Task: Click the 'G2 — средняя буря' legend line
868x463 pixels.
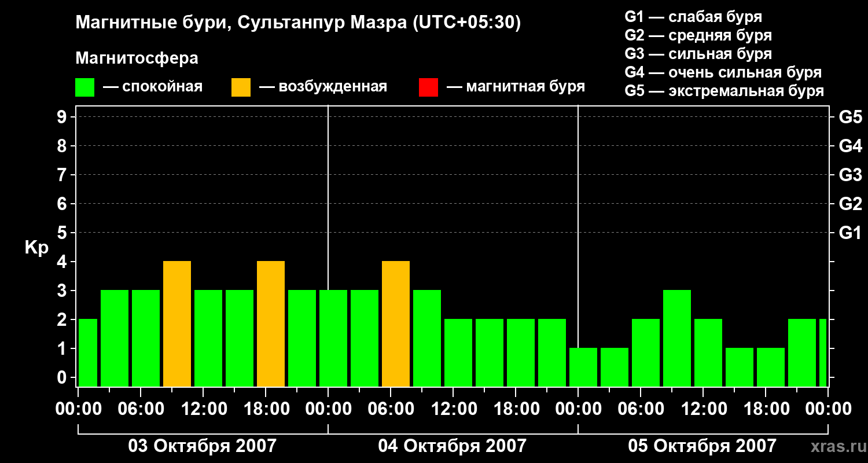Action: tap(698, 35)
